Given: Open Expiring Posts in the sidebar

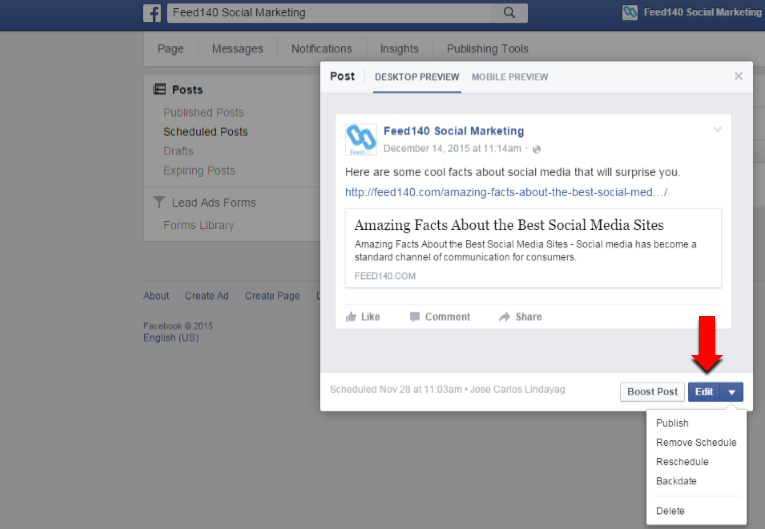Looking at the screenshot, I should (199, 171).
